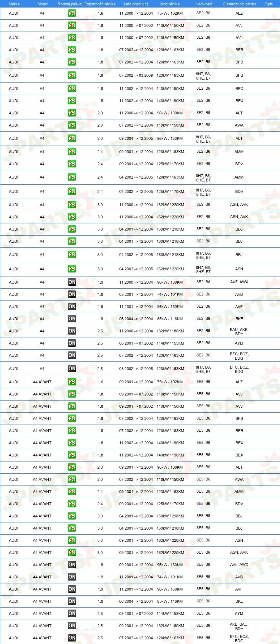Viewport: 280px width, 644px height.
Task: Click the petrol icon in A4 1.6 ALZ row
Action: pos(72,13)
